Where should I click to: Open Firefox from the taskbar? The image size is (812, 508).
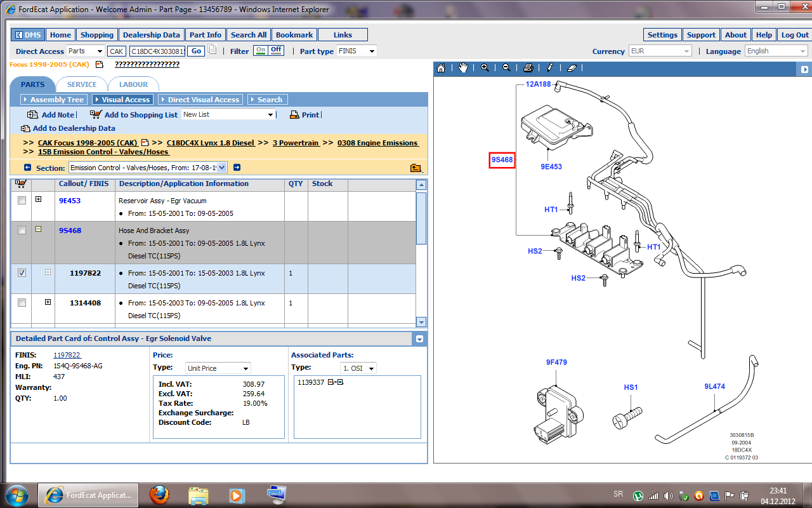(160, 495)
